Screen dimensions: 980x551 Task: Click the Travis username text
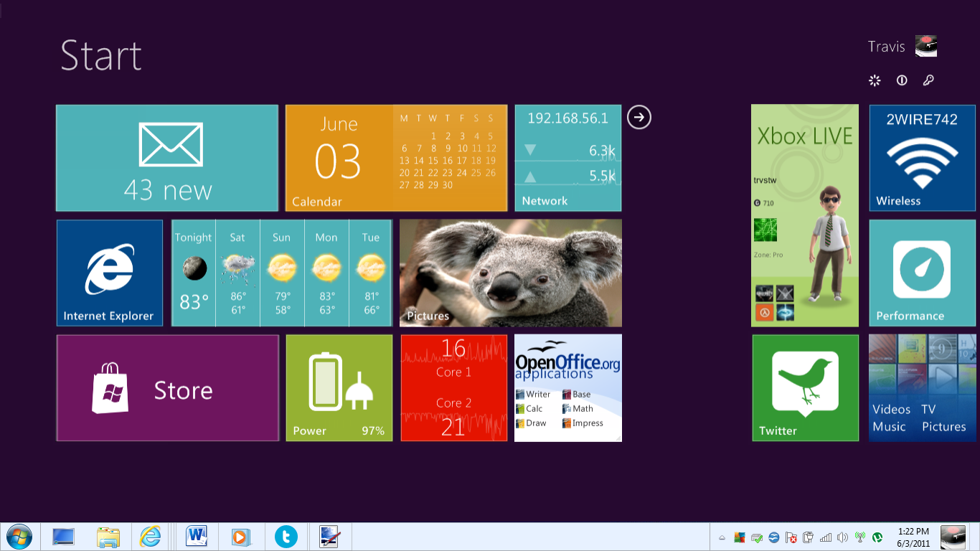(887, 47)
